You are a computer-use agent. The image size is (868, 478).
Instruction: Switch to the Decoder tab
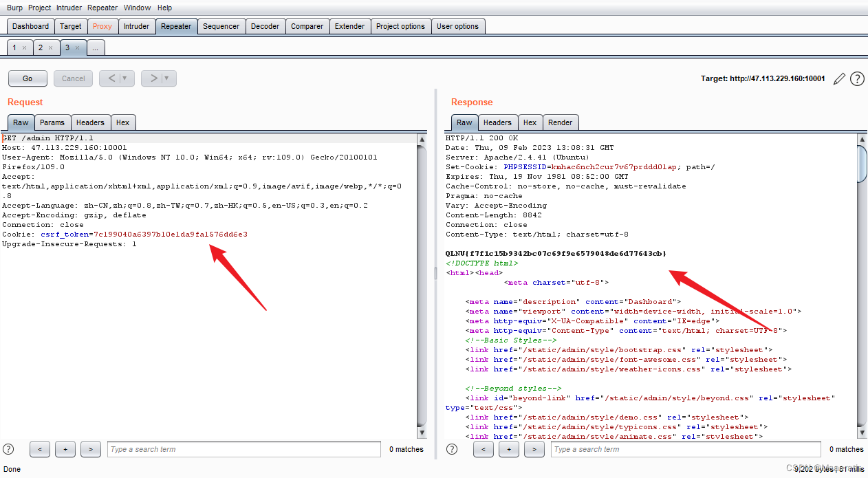point(265,26)
